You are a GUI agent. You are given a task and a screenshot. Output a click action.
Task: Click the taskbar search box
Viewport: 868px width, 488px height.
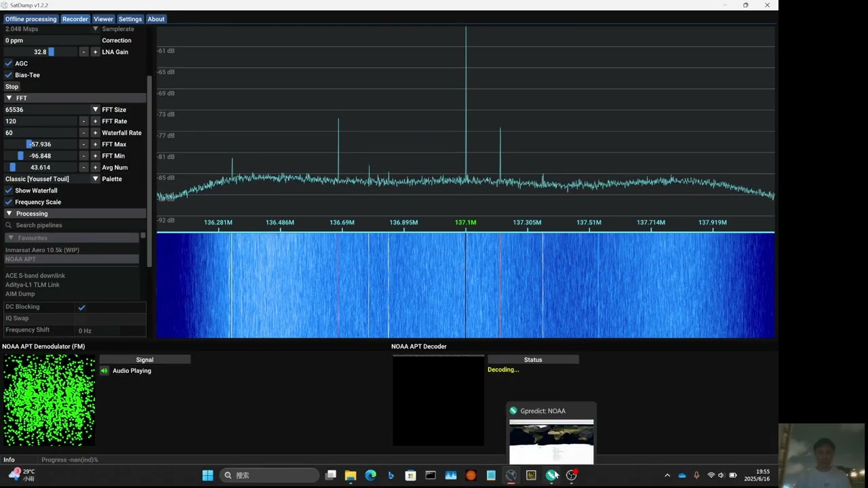coord(269,475)
